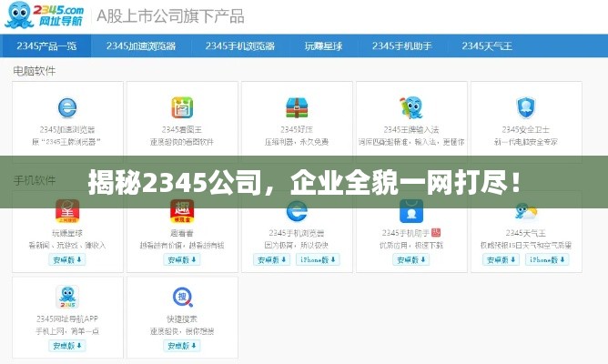
Task: Open the 趣看看 title link
Action: click(182, 233)
